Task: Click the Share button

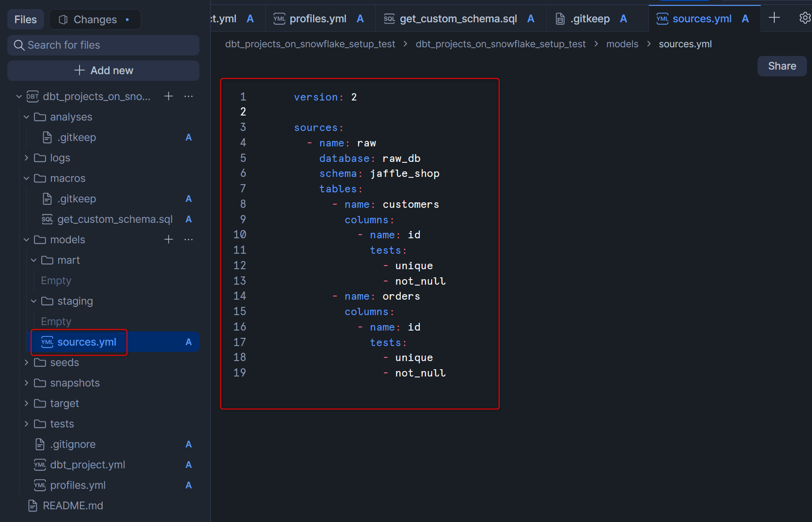Action: (782, 66)
